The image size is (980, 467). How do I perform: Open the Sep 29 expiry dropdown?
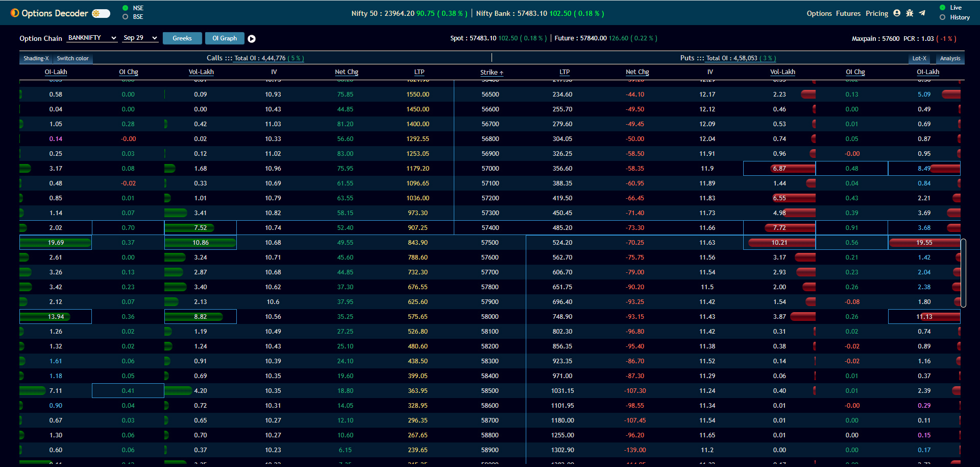140,38
